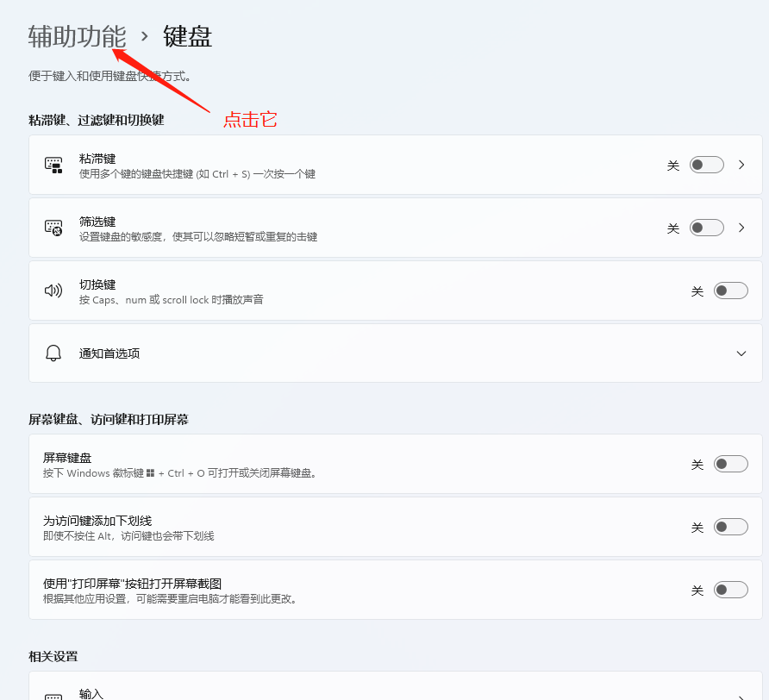Click the 屏幕键盘 row title

[x=67, y=458]
